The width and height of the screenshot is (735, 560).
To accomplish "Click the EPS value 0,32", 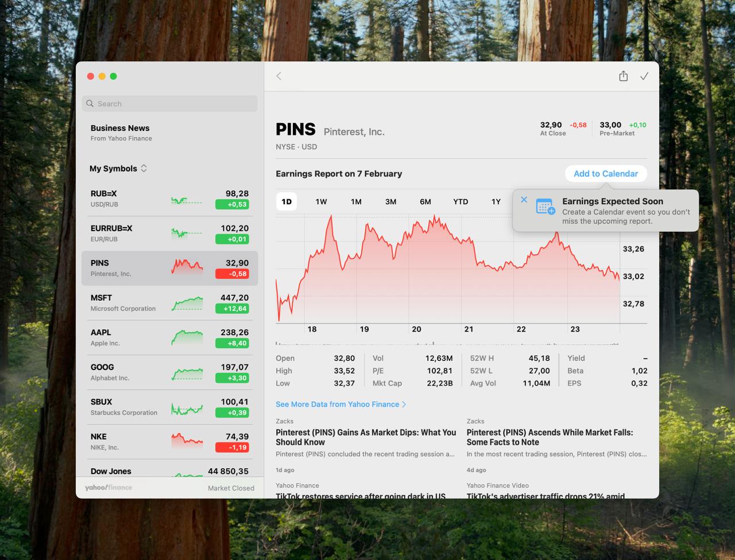I will pos(639,383).
